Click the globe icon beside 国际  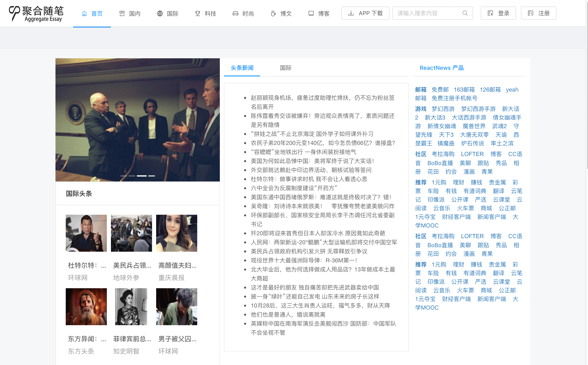point(160,14)
